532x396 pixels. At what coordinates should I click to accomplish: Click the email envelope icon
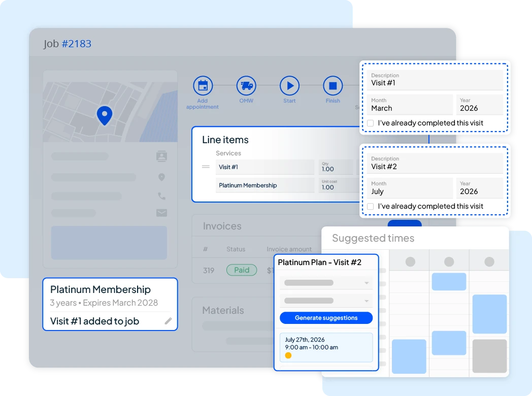click(x=161, y=213)
